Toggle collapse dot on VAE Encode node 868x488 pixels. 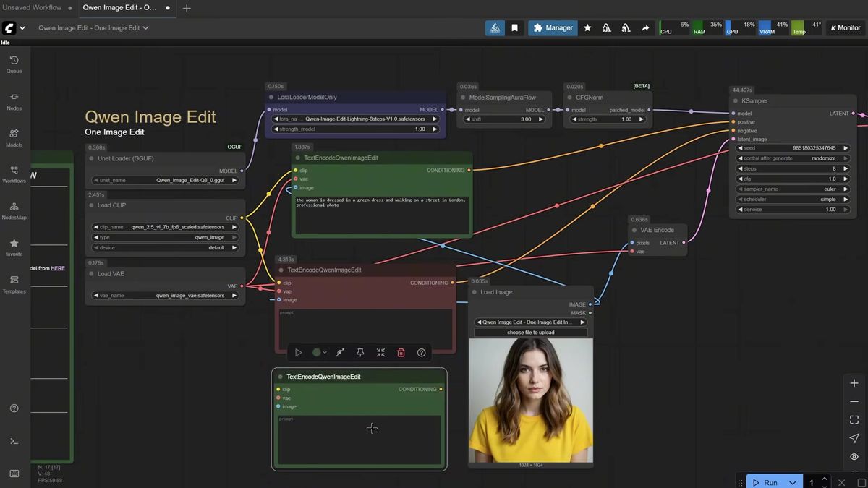pos(634,230)
